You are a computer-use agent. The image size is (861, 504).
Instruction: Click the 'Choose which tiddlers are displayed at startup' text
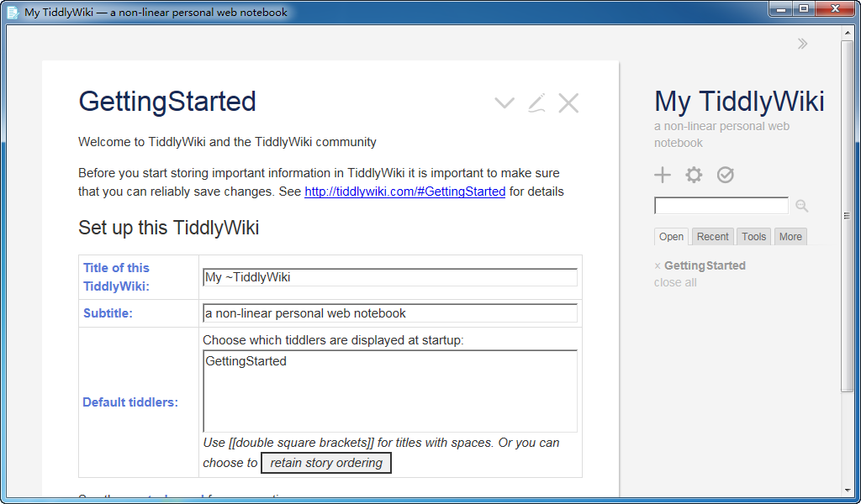[x=333, y=340]
